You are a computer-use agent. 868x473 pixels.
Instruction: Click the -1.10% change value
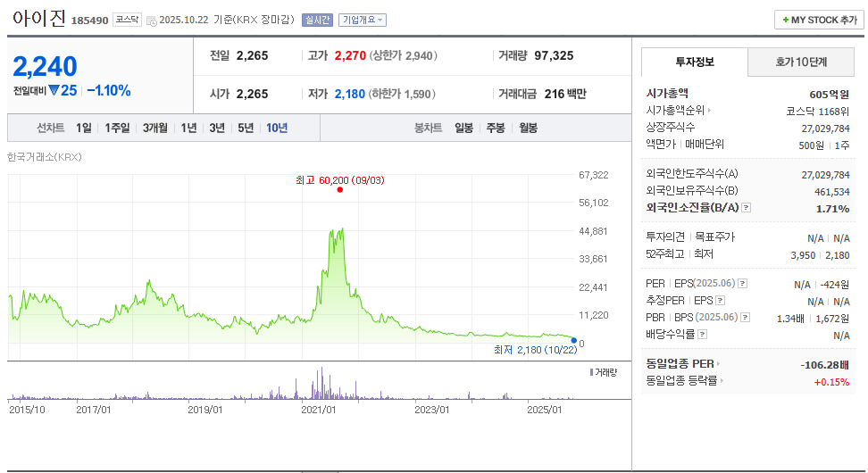coord(109,91)
